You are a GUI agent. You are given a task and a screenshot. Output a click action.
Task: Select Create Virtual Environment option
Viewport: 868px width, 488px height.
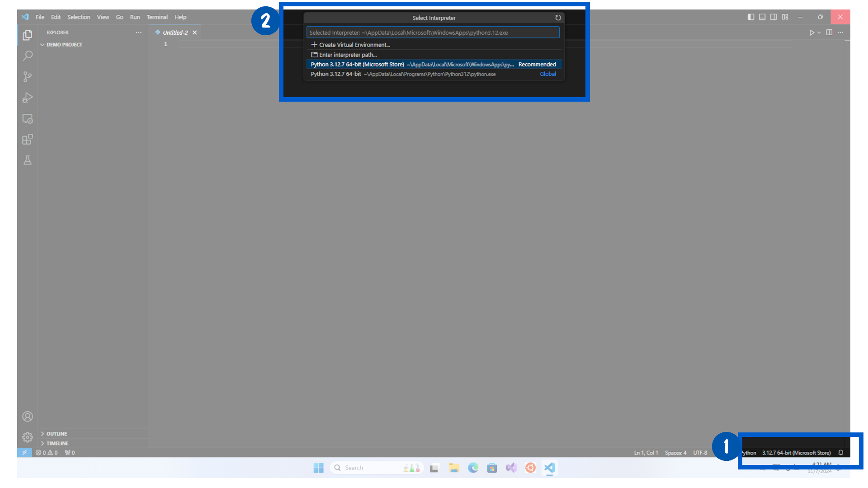(354, 45)
